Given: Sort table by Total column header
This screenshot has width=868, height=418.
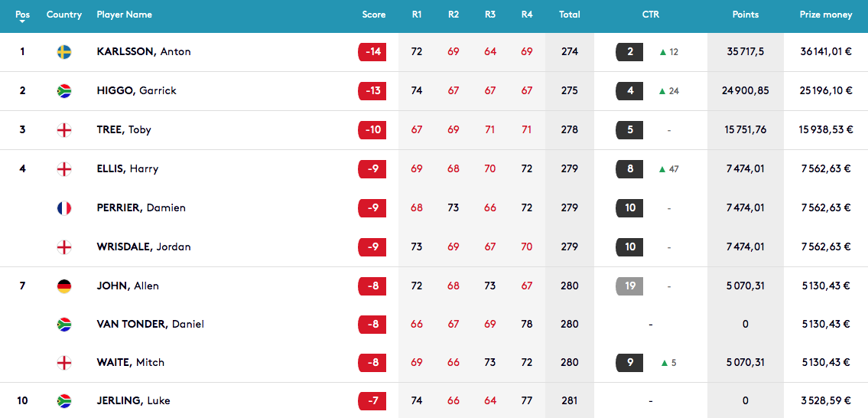Looking at the screenshot, I should click(x=569, y=15).
